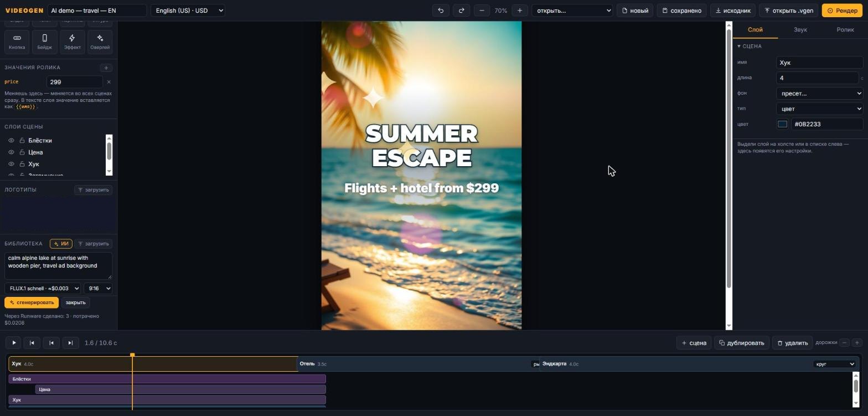Click the orange timeline playhead marker
868x416 pixels.
[132, 356]
